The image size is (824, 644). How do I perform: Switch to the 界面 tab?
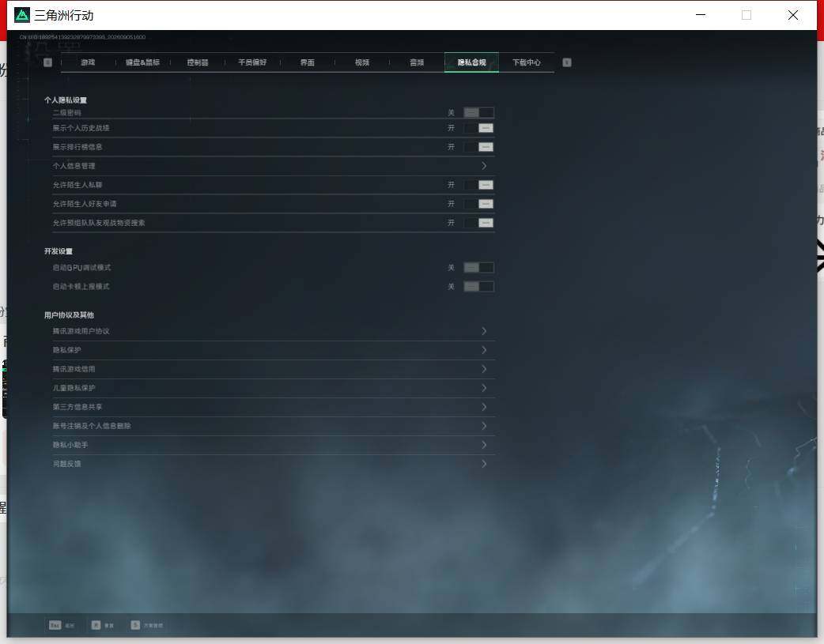click(x=308, y=62)
